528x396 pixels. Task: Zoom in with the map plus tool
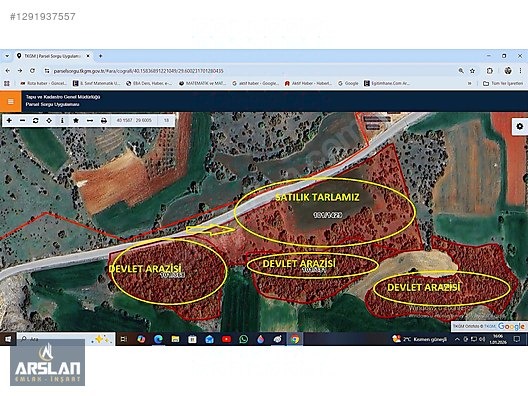[9, 121]
